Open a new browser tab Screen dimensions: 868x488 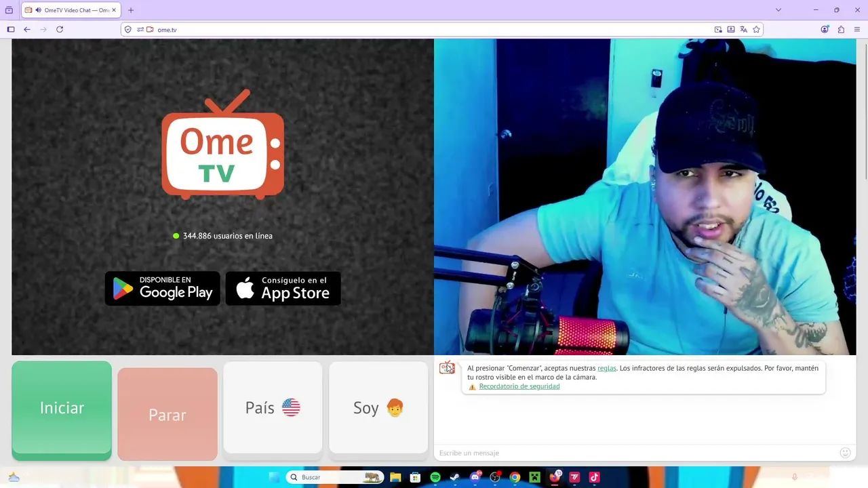131,10
